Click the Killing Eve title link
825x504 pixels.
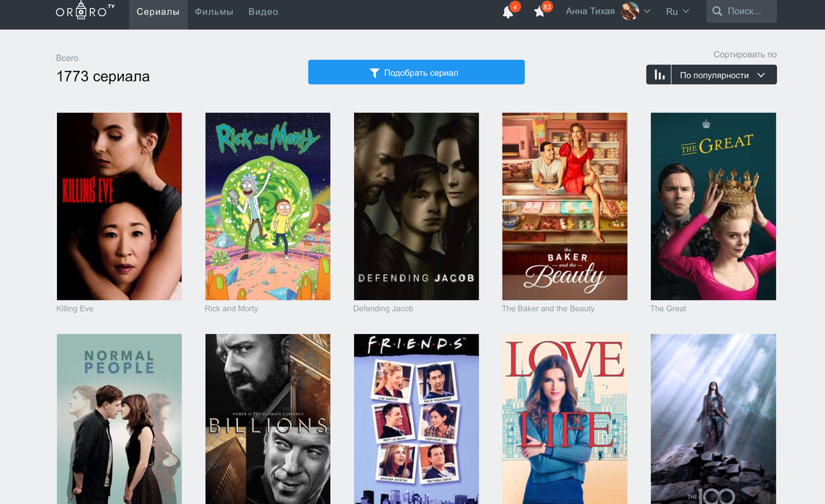[75, 309]
